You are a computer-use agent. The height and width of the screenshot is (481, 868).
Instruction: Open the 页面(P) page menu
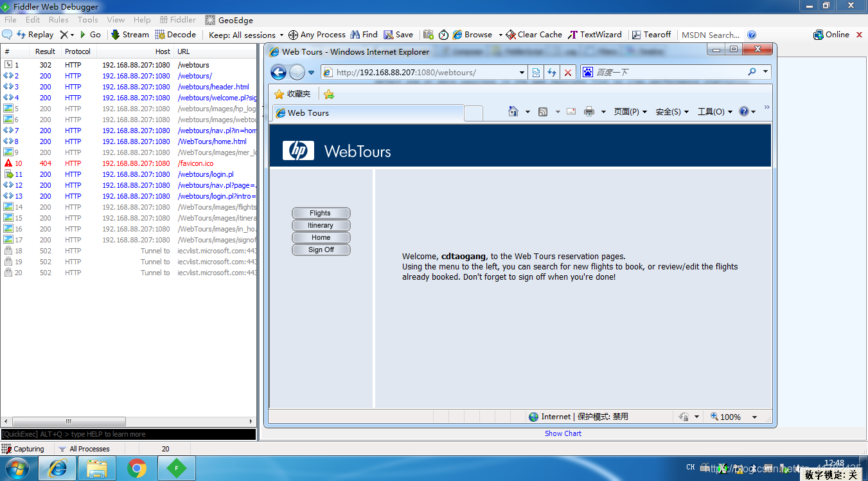630,112
